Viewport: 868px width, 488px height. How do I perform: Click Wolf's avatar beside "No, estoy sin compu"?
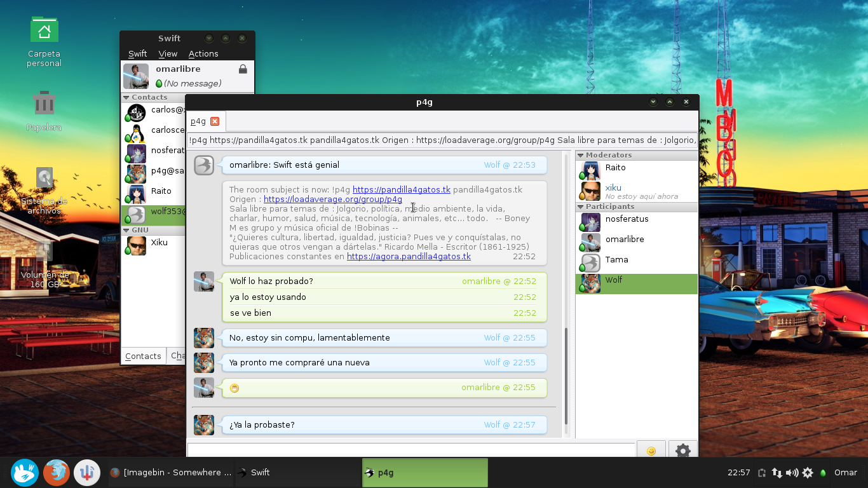204,338
